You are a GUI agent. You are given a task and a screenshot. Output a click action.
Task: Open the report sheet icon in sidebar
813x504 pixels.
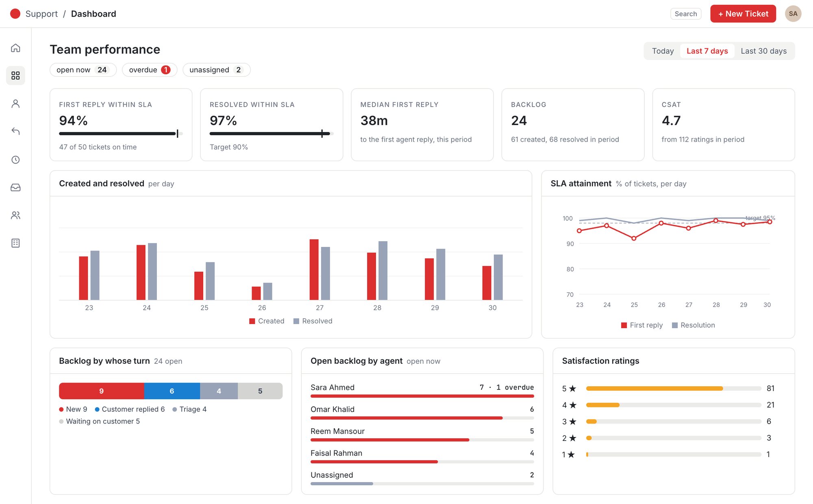pos(15,243)
